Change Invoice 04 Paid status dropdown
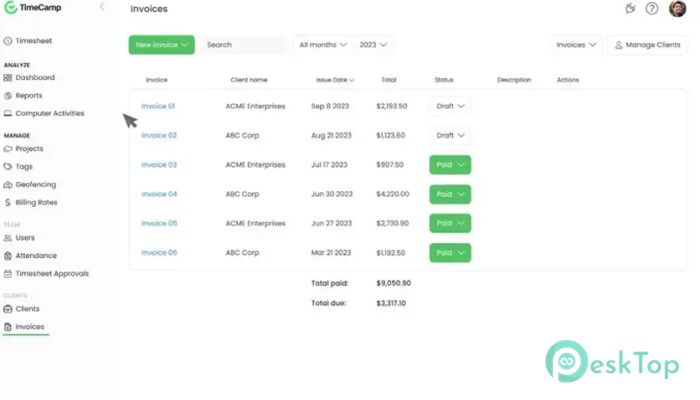 [450, 194]
